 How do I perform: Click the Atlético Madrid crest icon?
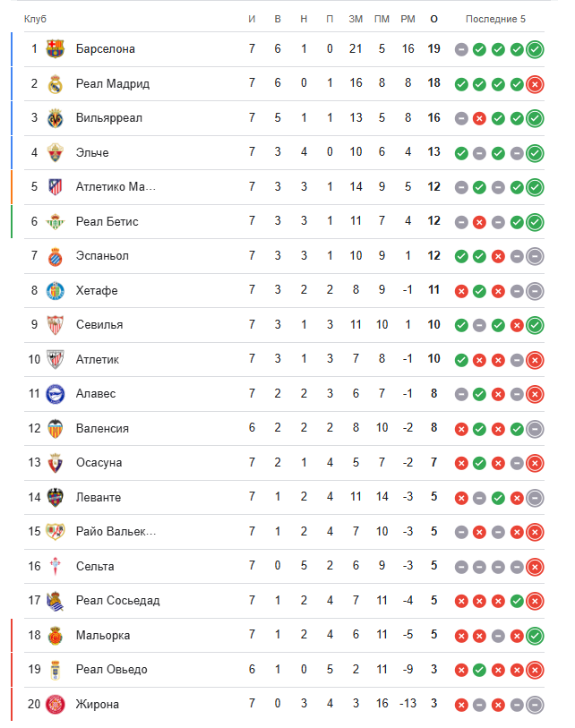coord(56,187)
